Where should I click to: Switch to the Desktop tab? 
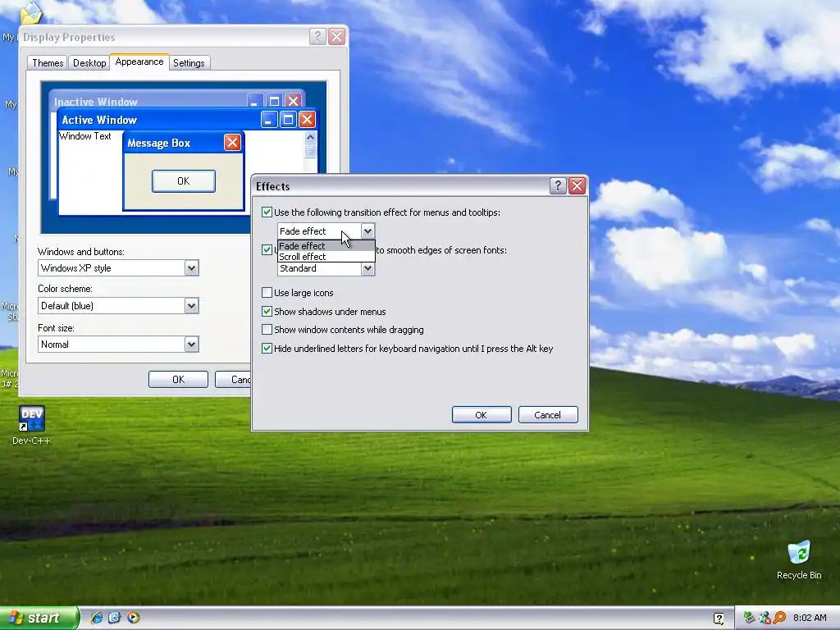pyautogui.click(x=89, y=63)
